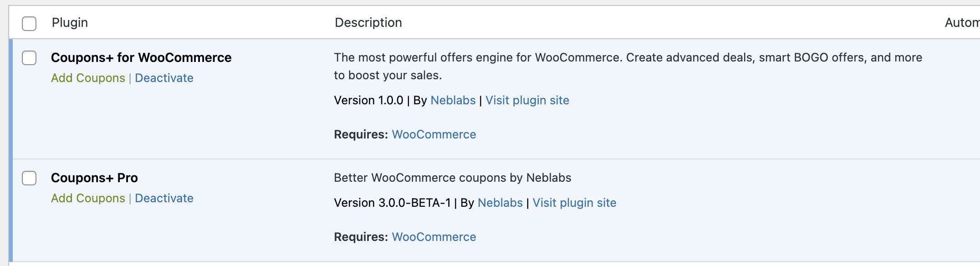This screenshot has width=980, height=266.
Task: Click the Coupons+ for WooCommerce plugin title
Action: [x=141, y=57]
